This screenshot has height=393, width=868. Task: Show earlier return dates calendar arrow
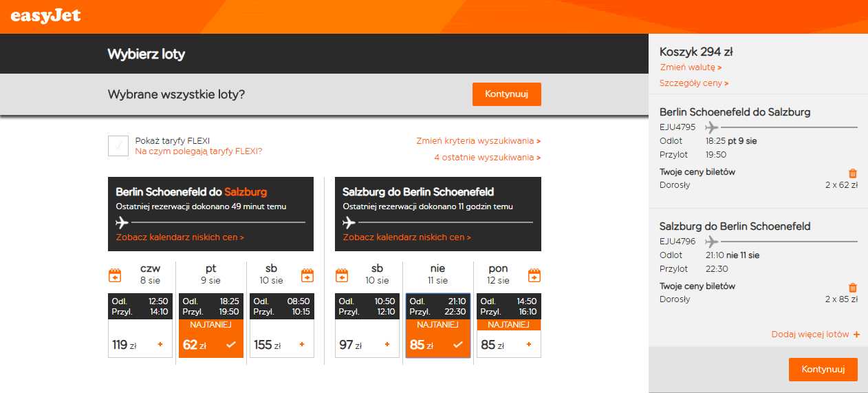342,275
